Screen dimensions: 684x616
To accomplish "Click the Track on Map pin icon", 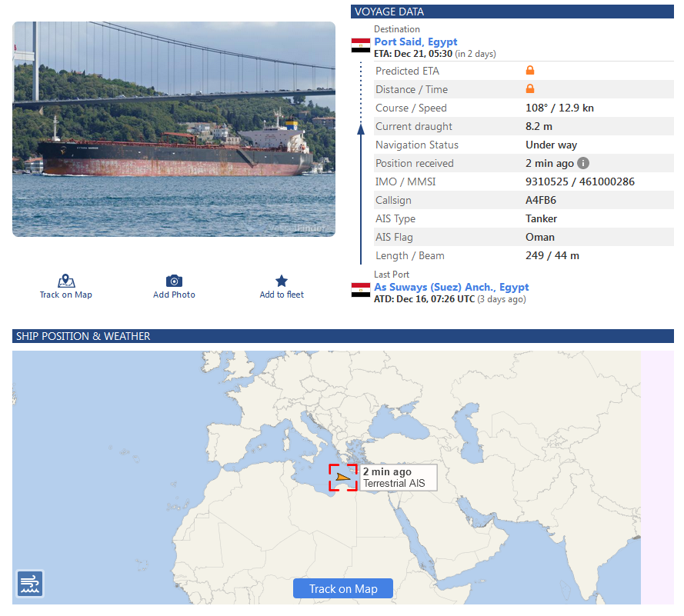I will click(x=66, y=281).
